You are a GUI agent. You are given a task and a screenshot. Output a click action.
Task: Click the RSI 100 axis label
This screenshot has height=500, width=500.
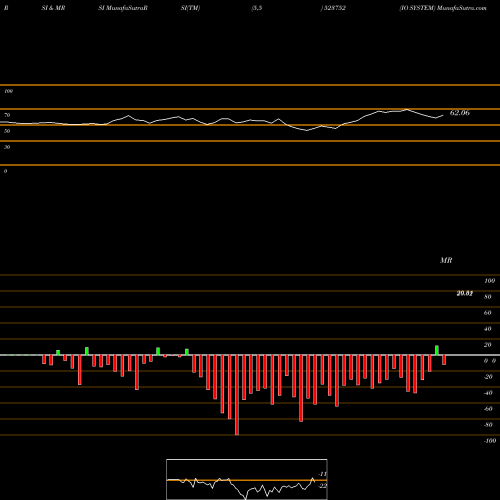pyautogui.click(x=8, y=91)
